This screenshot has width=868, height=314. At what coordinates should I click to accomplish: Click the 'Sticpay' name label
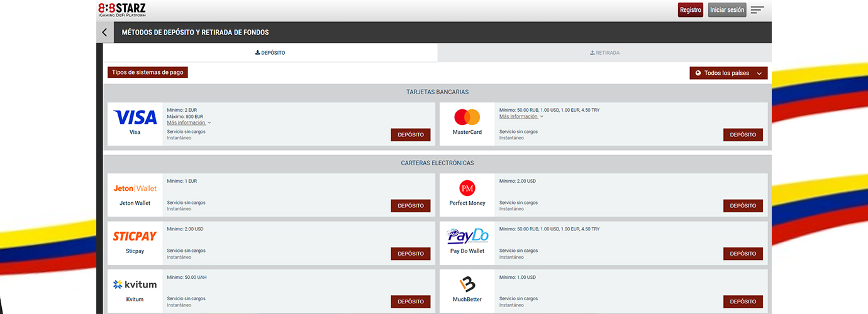point(135,251)
